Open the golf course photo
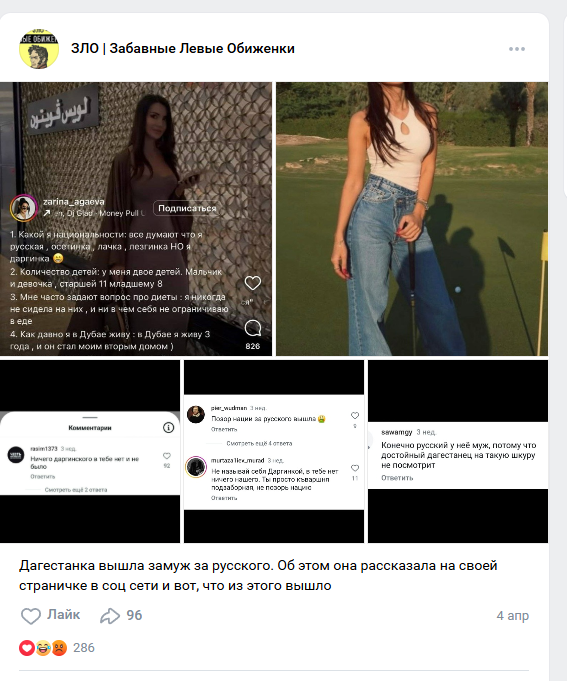Image resolution: width=567 pixels, height=681 pixels. 412,219
